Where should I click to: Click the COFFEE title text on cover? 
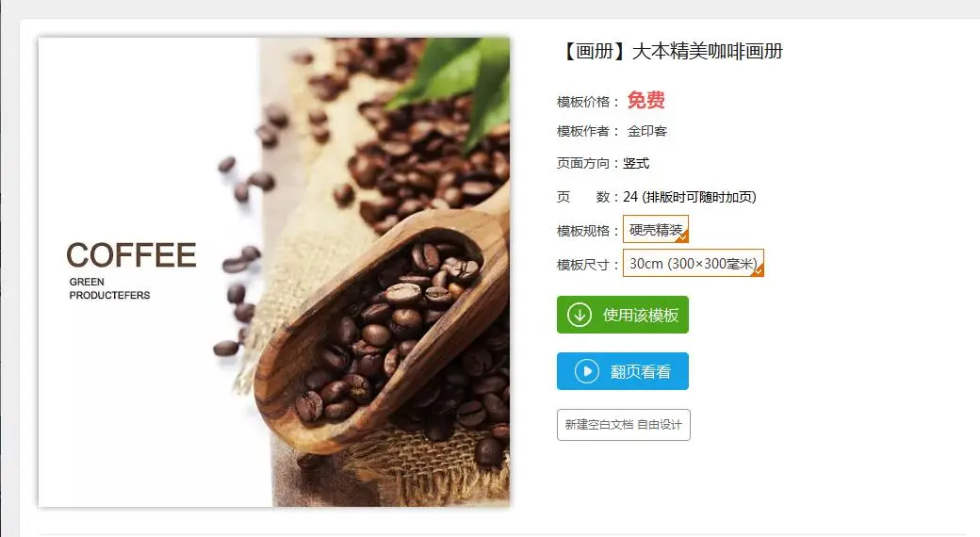131,255
